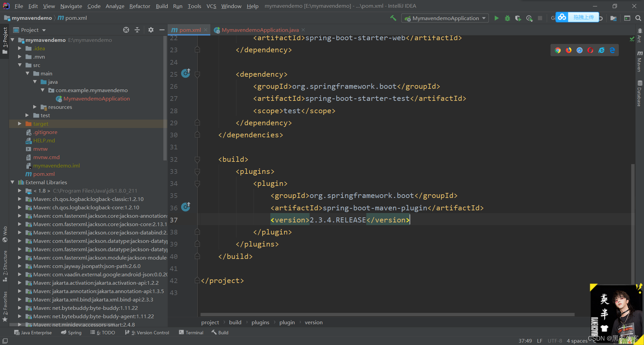
Task: Open the File menu
Action: tap(19, 6)
